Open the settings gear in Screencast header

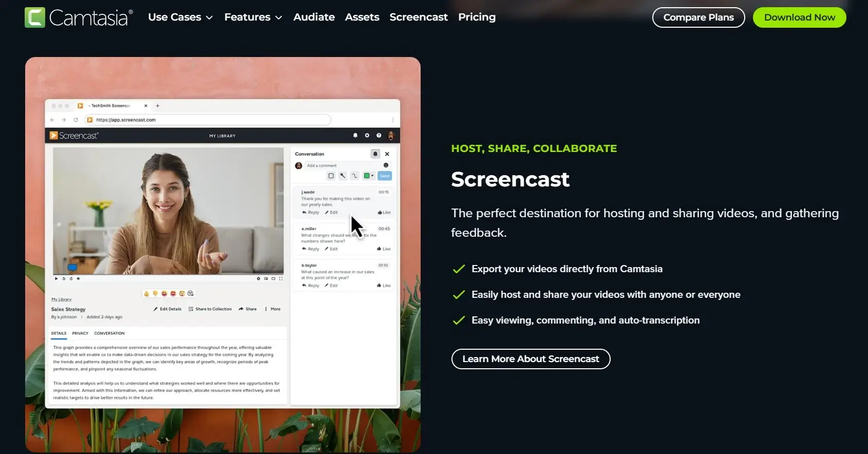tap(367, 136)
